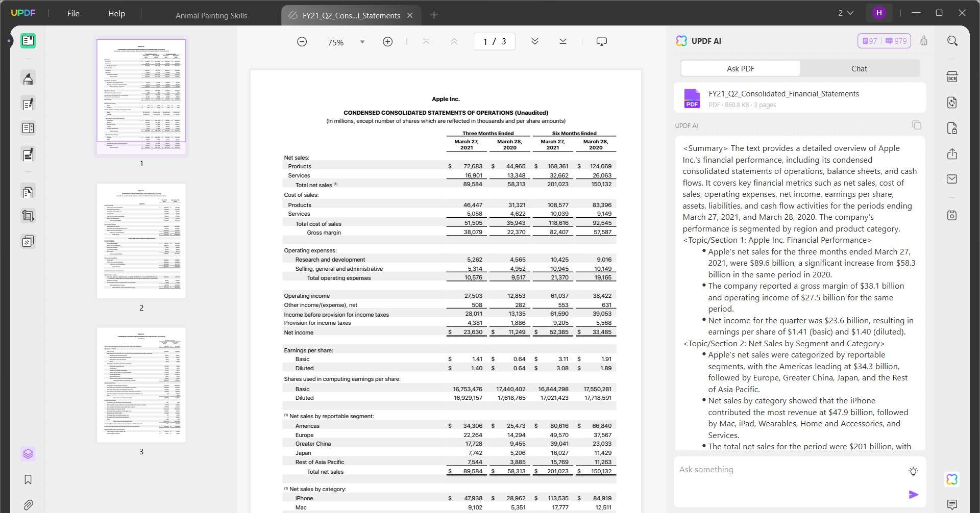This screenshot has height=513, width=980.
Task: Select page 2 thumbnail
Action: [141, 241]
